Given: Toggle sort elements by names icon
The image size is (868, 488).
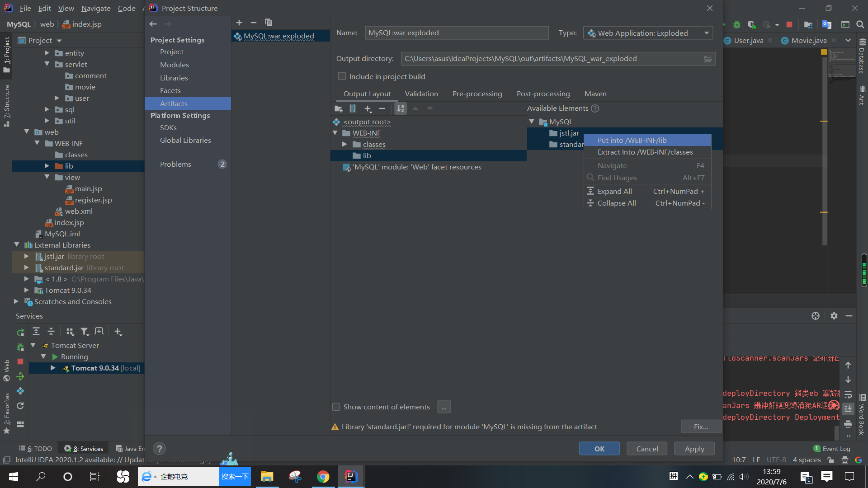Looking at the screenshot, I should (401, 108).
